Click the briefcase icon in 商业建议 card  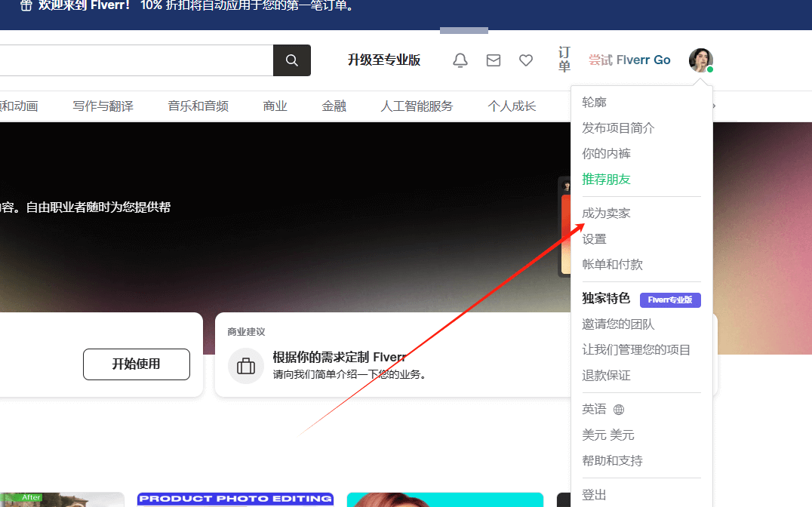245,366
